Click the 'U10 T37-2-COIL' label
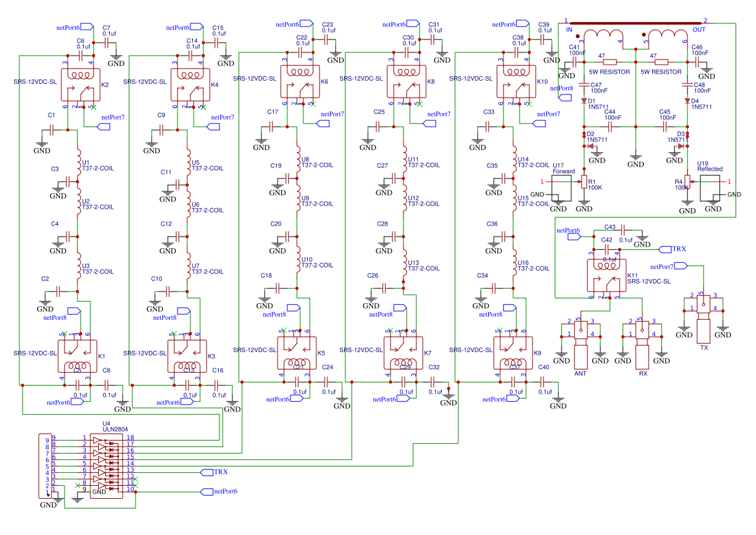This screenshot has height=535, width=756. tap(317, 262)
